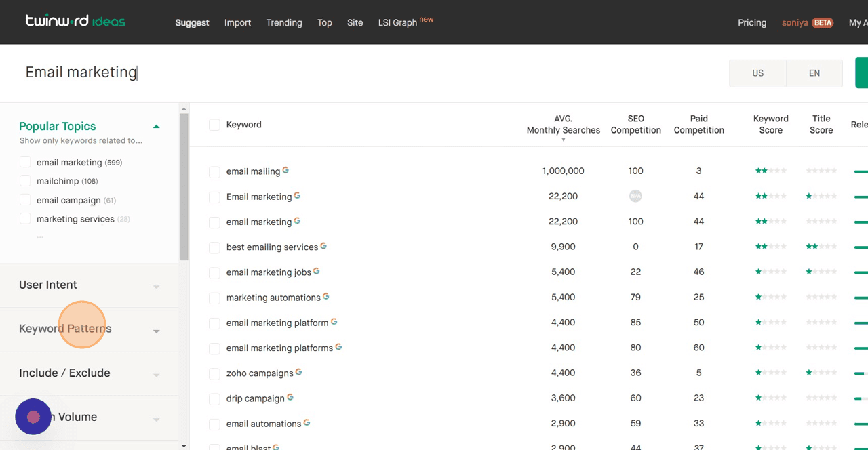This screenshot has width=868, height=450.
Task: Open the chat widget bubble
Action: 33,417
